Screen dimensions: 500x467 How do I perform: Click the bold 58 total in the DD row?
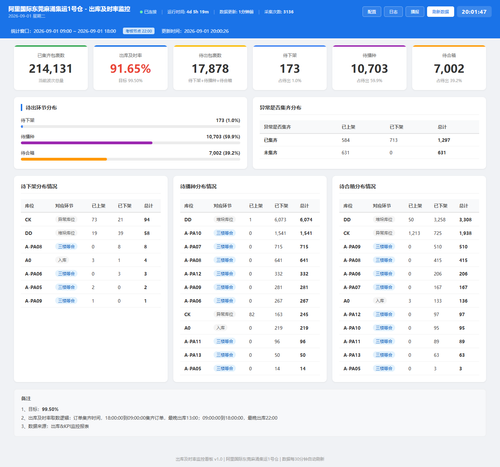[x=147, y=233]
